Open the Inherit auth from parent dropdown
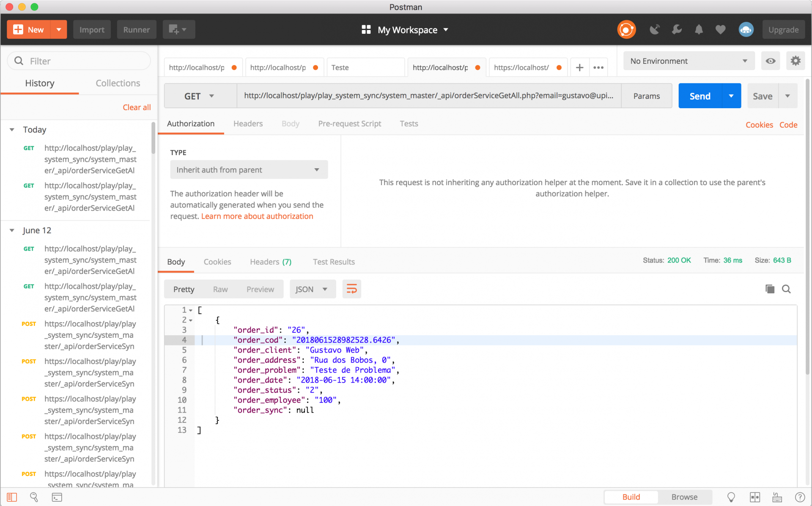Screen dimensions: 812x506 click(249, 170)
